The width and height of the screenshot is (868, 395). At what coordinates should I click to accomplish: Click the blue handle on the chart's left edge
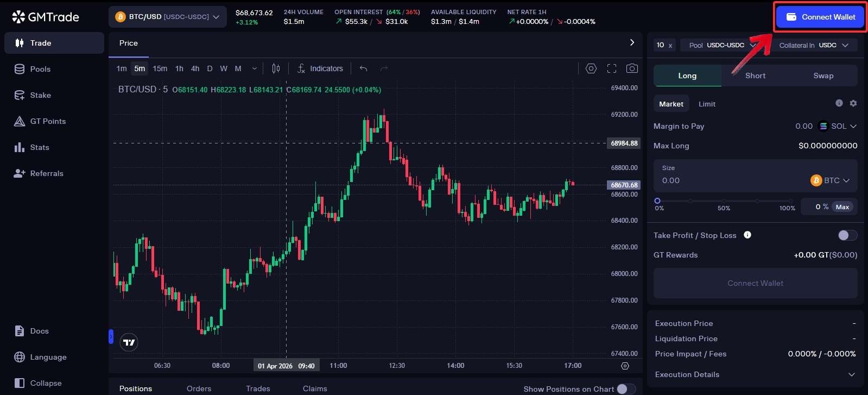(x=111, y=337)
